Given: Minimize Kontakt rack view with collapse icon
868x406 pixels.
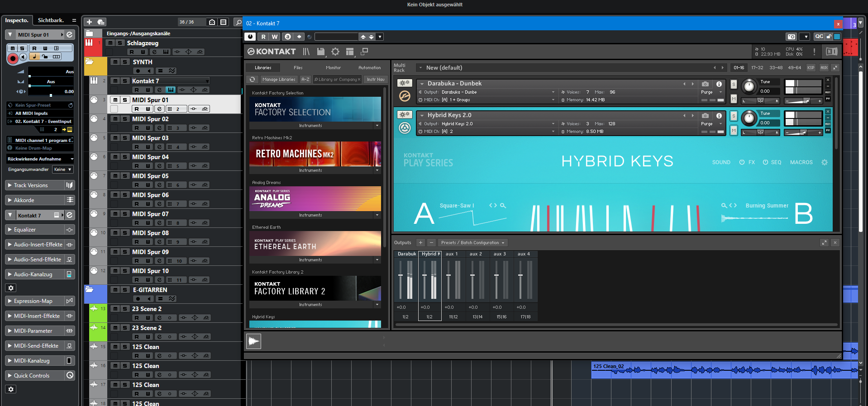Looking at the screenshot, I should click(x=835, y=68).
